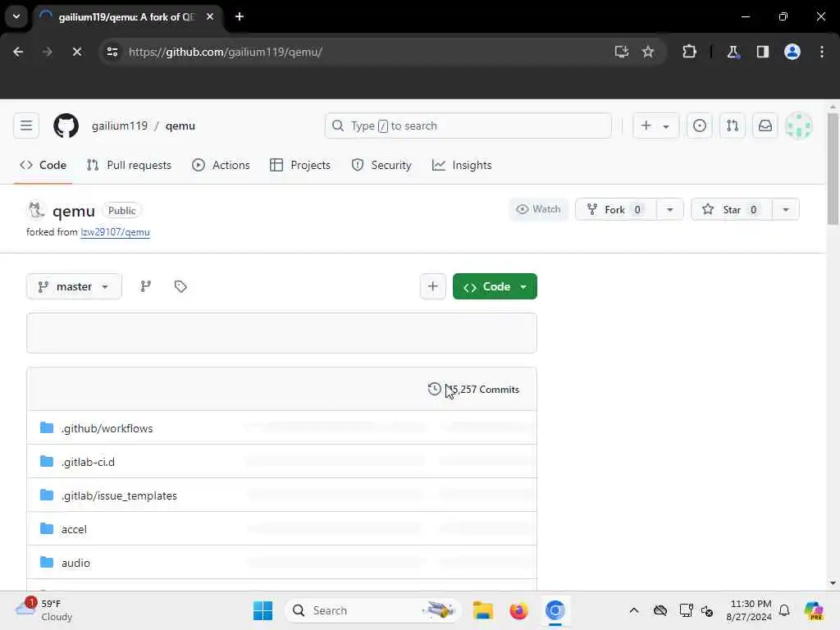The image size is (840, 630).
Task: Open the create new plus dropdown
Action: (655, 126)
